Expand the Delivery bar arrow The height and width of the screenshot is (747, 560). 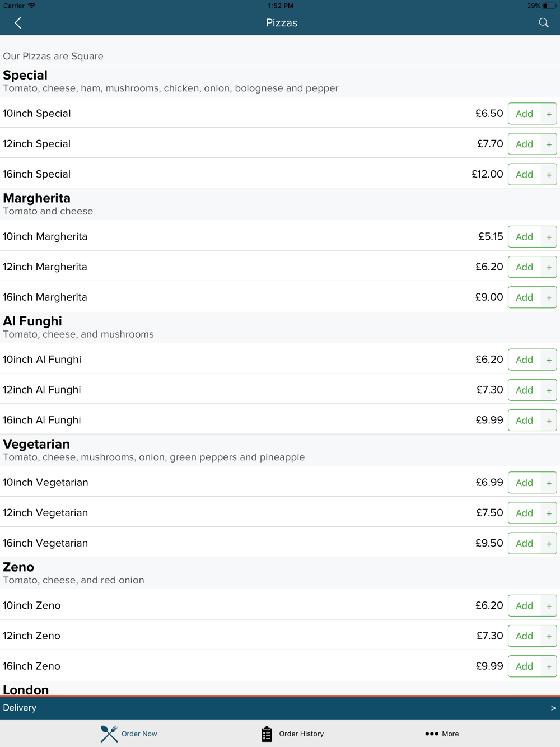[x=553, y=708]
